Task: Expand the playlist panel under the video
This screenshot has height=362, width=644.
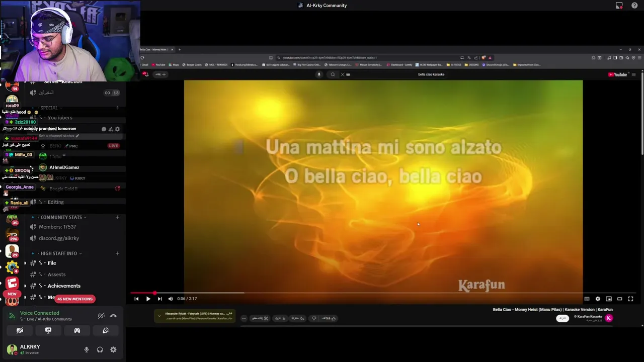Action: click(159, 316)
